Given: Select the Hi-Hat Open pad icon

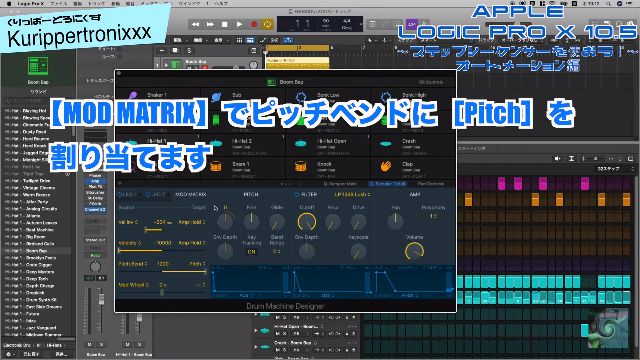Looking at the screenshot, I should (x=301, y=144).
